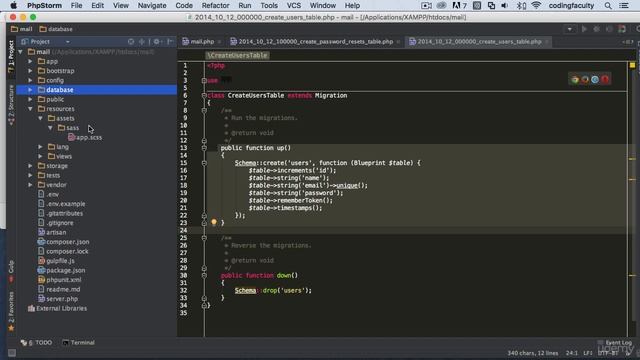Toggle the Gulp side tool window

(11, 271)
